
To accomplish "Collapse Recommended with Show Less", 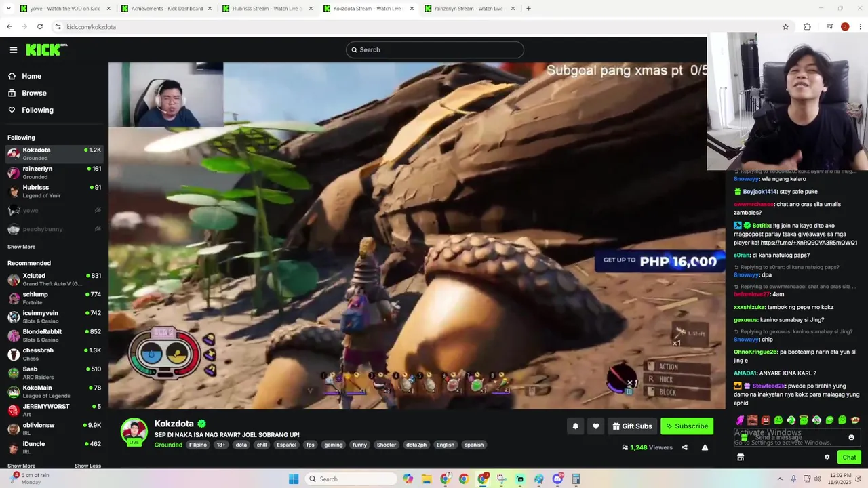I will coord(87,466).
